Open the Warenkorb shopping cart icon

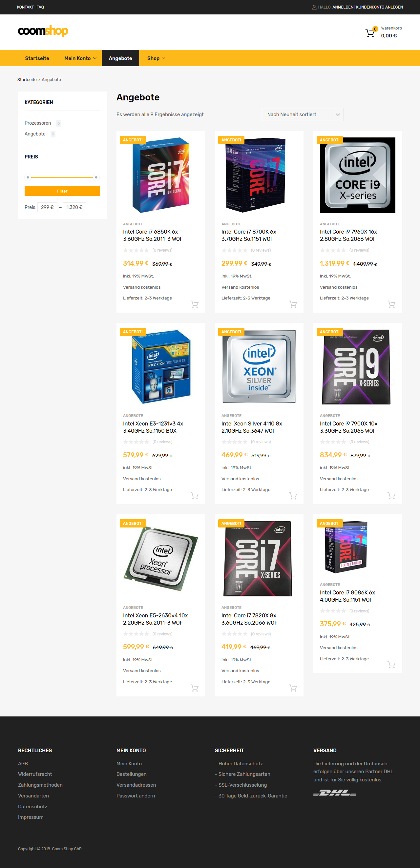point(370,33)
